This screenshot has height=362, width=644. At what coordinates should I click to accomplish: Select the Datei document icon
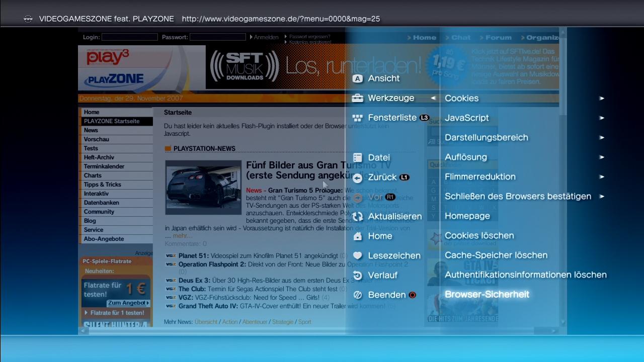pos(357,157)
